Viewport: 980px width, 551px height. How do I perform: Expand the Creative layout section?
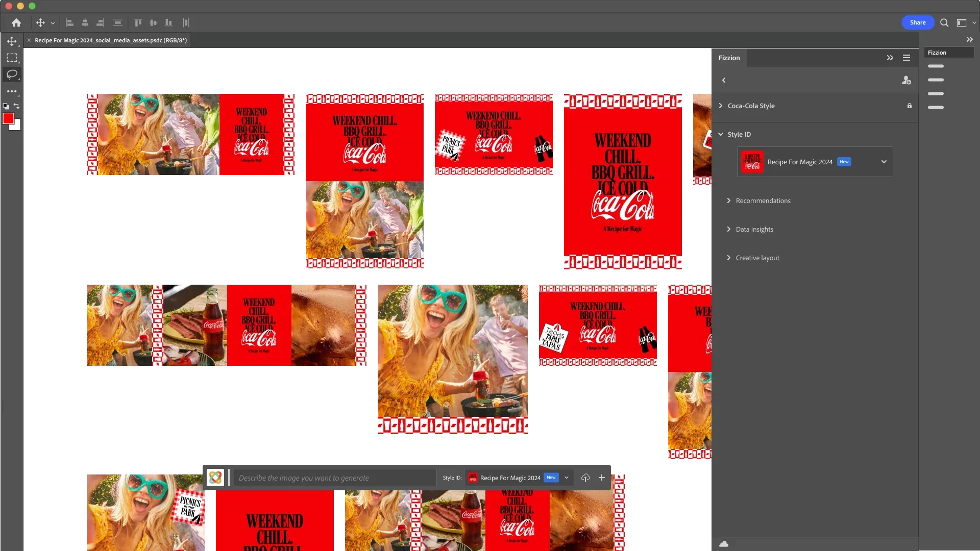728,258
